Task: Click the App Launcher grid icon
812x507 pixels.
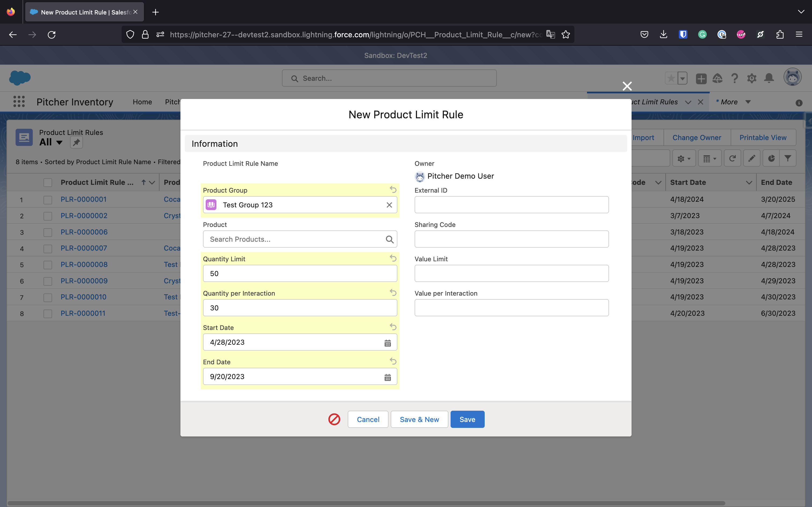Action: coord(19,102)
